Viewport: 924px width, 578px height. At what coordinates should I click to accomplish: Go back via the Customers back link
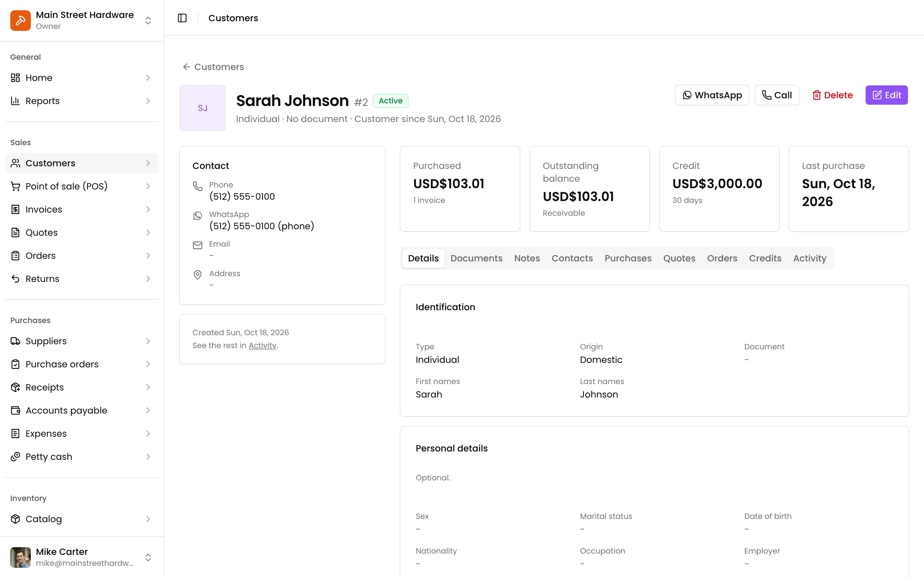213,67
